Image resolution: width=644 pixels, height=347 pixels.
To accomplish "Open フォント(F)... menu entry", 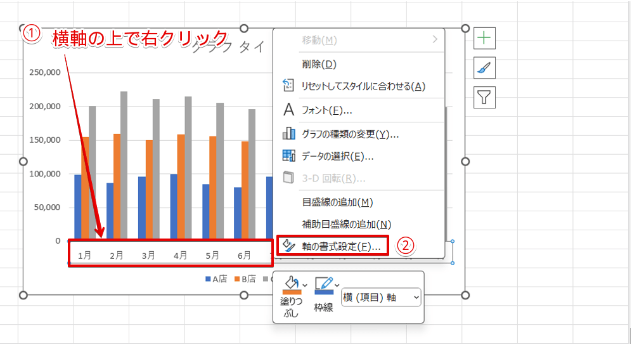I will (327, 110).
